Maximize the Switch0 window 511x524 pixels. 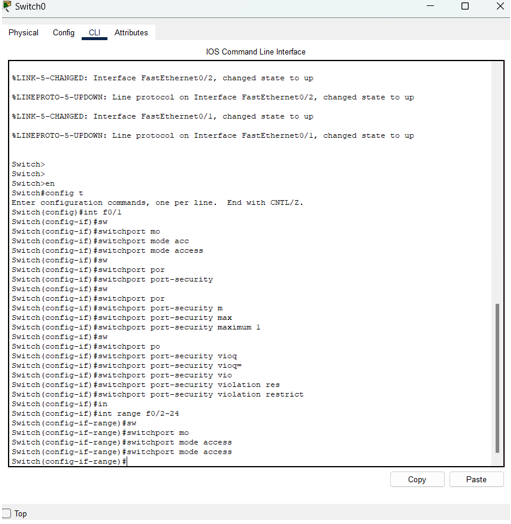coord(465,6)
